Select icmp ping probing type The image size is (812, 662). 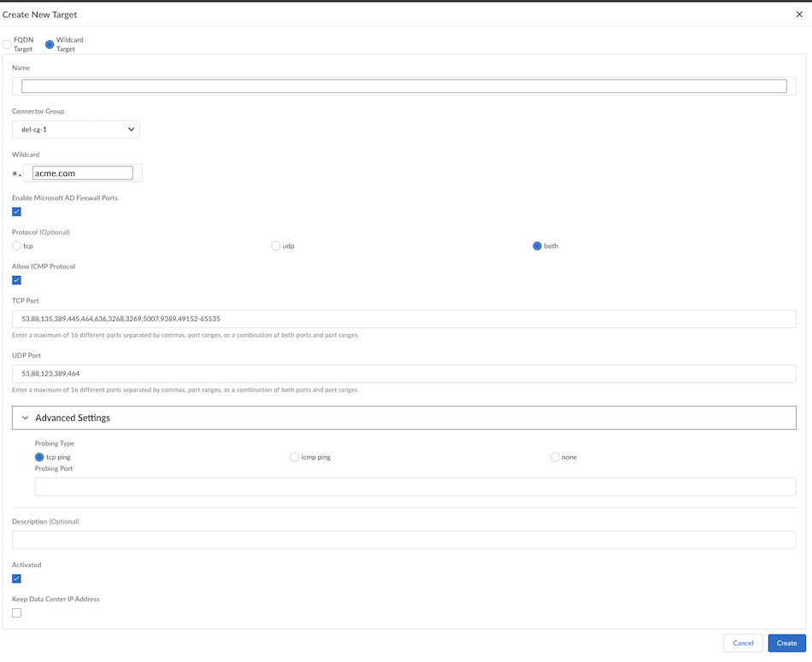click(294, 457)
